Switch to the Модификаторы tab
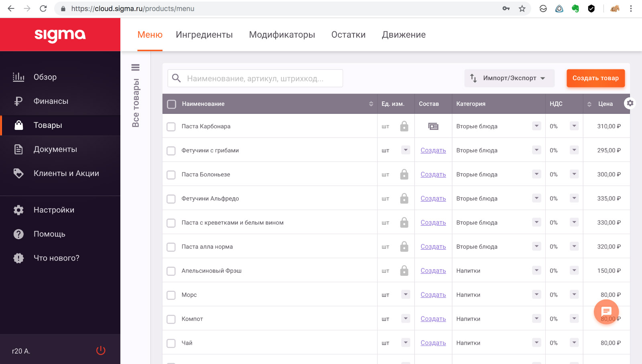Viewport: 642px width, 364px height. (282, 34)
